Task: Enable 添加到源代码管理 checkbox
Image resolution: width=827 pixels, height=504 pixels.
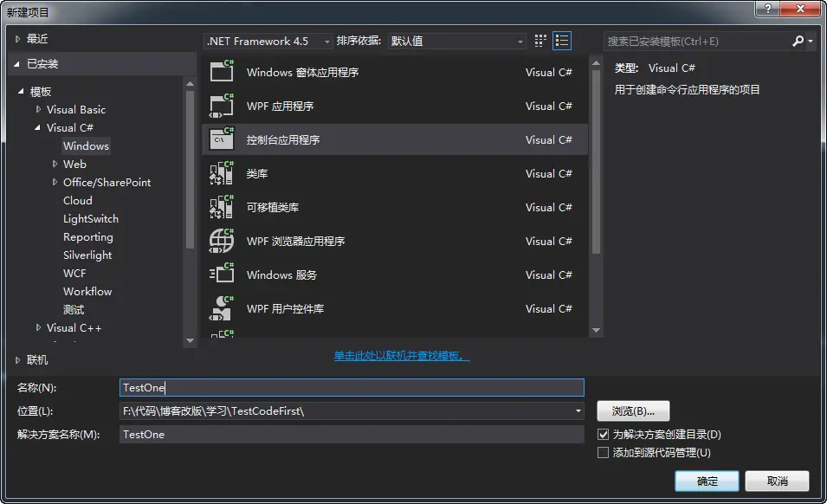Action: point(603,452)
